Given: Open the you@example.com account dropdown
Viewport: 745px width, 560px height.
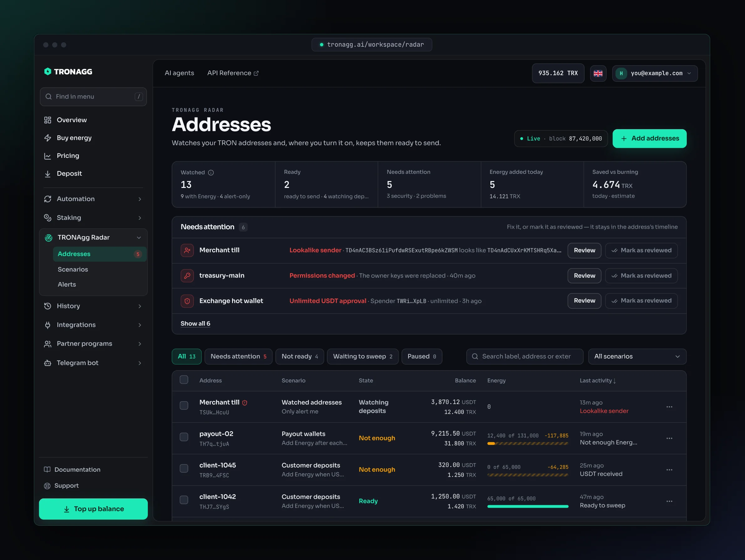Looking at the screenshot, I should click(x=655, y=73).
